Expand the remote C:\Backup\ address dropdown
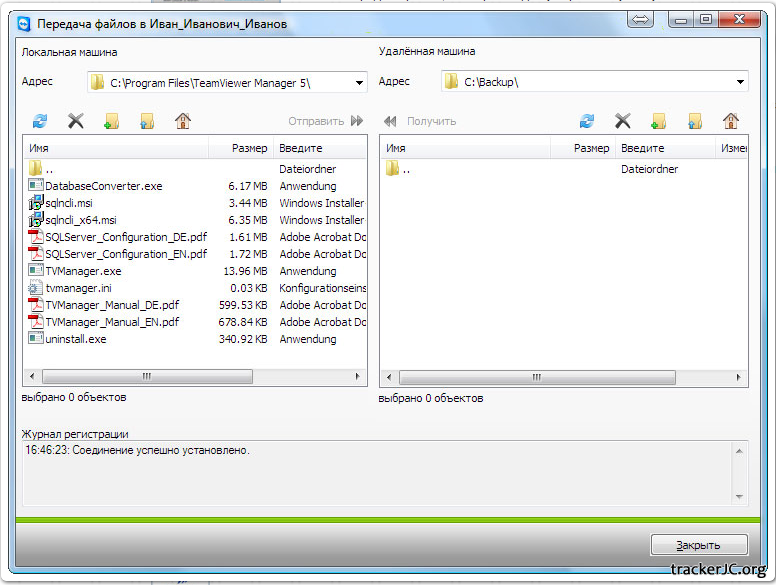The image size is (776, 585). click(x=740, y=82)
